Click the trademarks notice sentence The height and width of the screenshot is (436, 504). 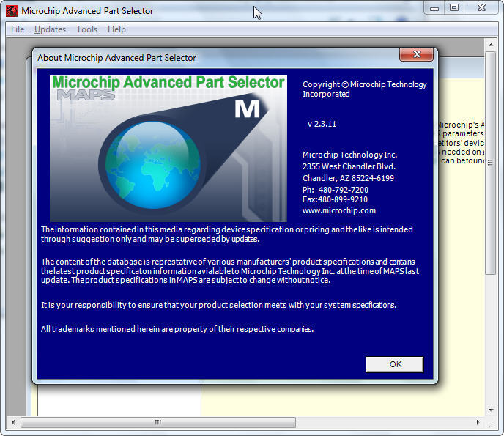pos(177,329)
